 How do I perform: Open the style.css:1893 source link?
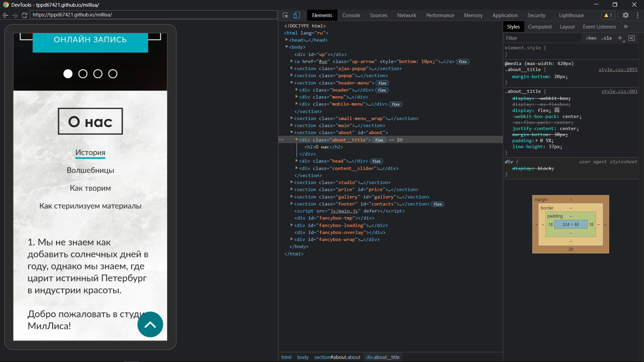pyautogui.click(x=618, y=70)
